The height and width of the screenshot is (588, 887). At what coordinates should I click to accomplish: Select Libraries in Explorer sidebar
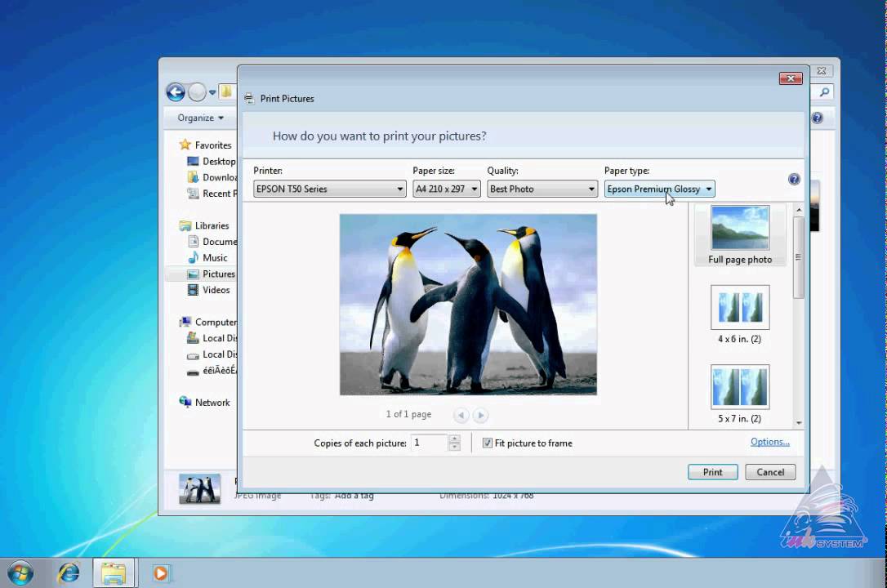pyautogui.click(x=212, y=225)
